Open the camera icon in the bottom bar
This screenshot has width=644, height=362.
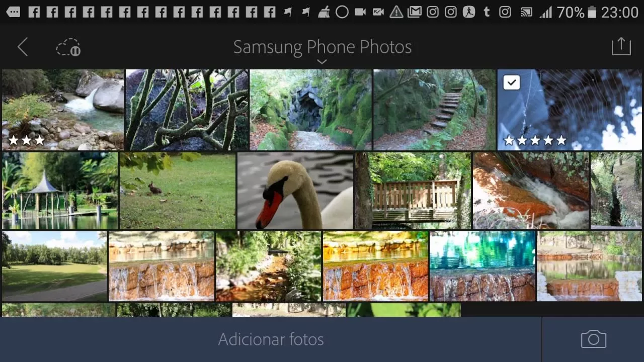(593, 339)
